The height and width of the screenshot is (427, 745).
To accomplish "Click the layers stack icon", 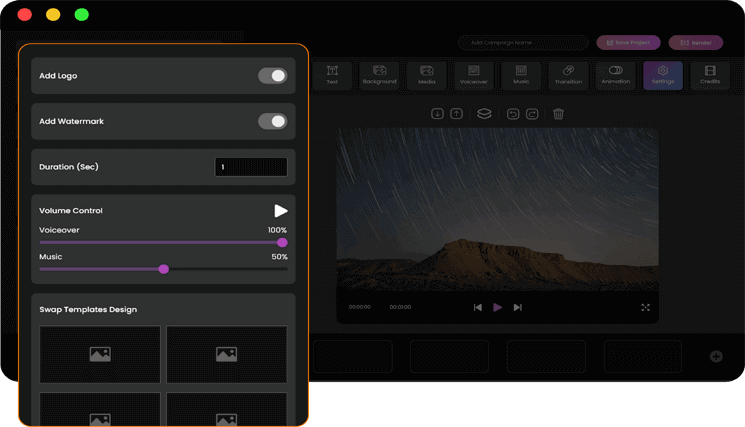I will [x=483, y=114].
